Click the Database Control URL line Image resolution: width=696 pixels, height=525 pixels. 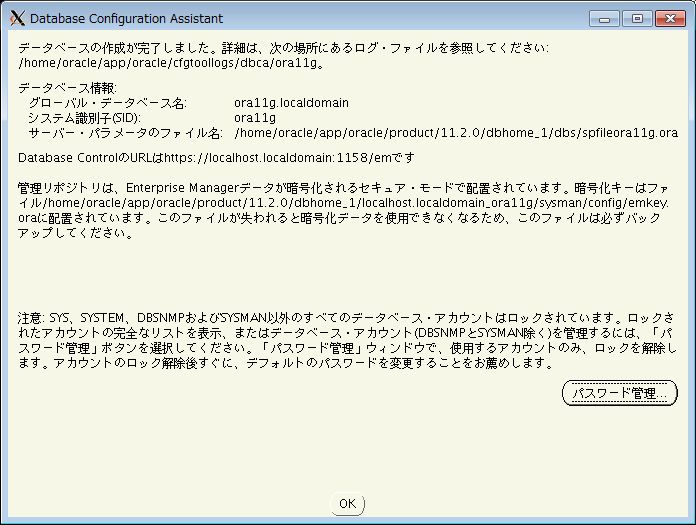[x=216, y=158]
